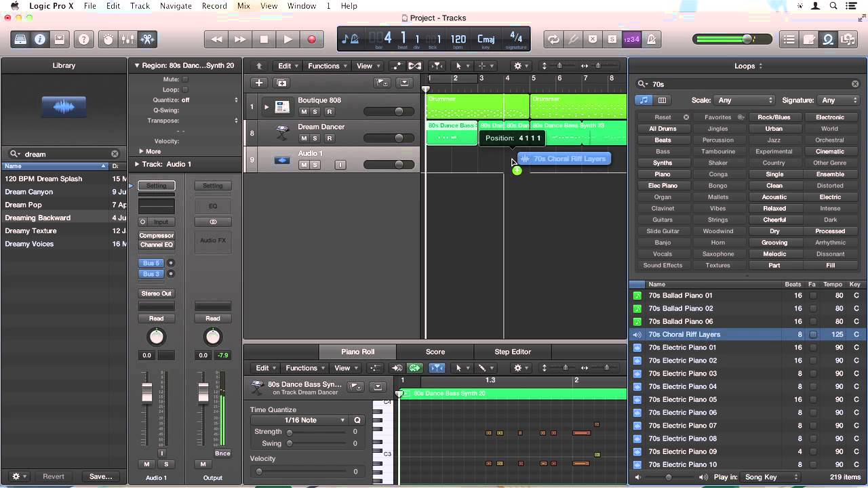Viewport: 868px width, 488px height.
Task: Open the Signature Any dropdown
Action: click(x=839, y=100)
